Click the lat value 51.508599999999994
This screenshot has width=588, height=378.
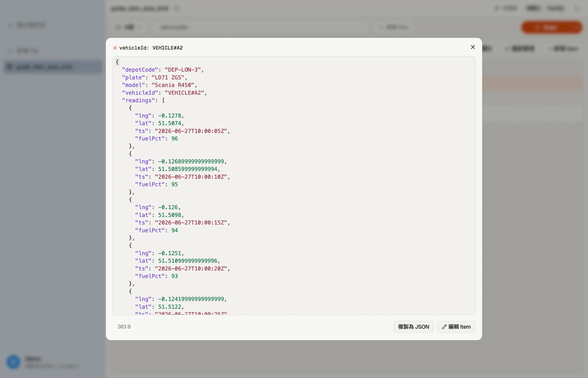pyautogui.click(x=188, y=169)
